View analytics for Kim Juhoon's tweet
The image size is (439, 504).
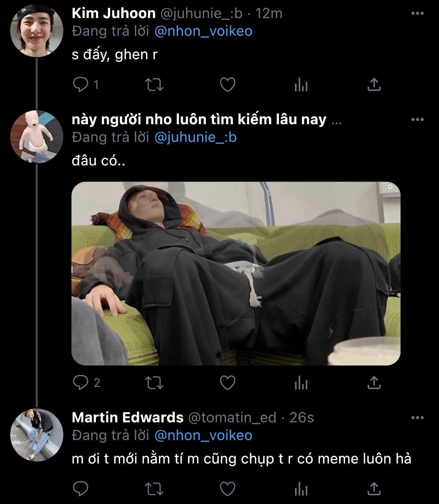301,85
